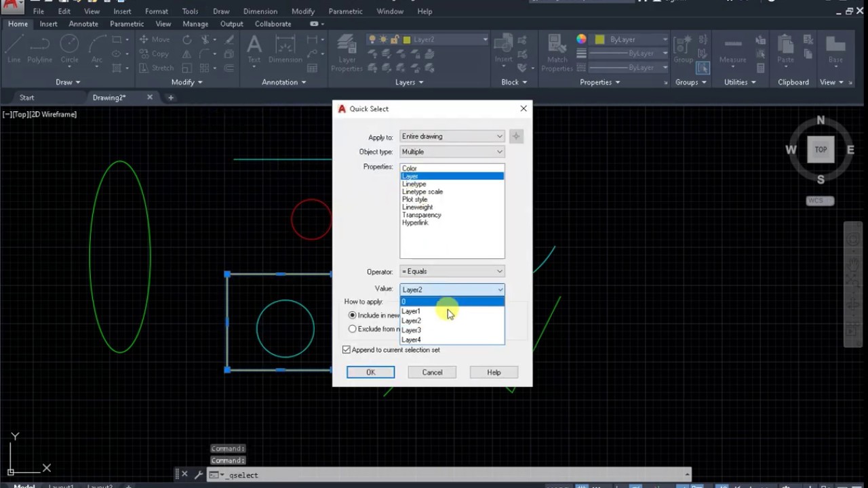
Task: Activate Match Properties tool
Action: (x=557, y=53)
